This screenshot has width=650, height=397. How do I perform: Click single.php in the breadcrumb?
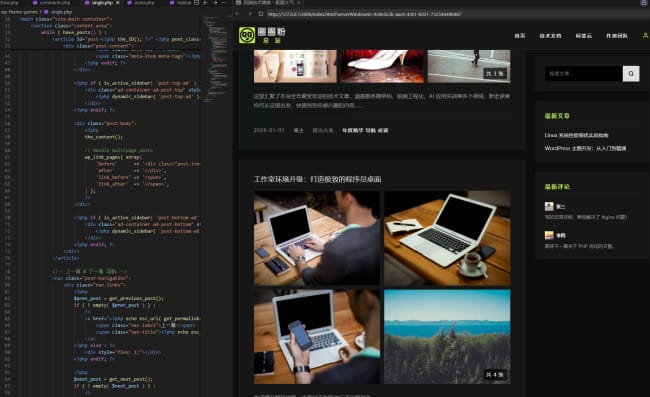tap(61, 12)
